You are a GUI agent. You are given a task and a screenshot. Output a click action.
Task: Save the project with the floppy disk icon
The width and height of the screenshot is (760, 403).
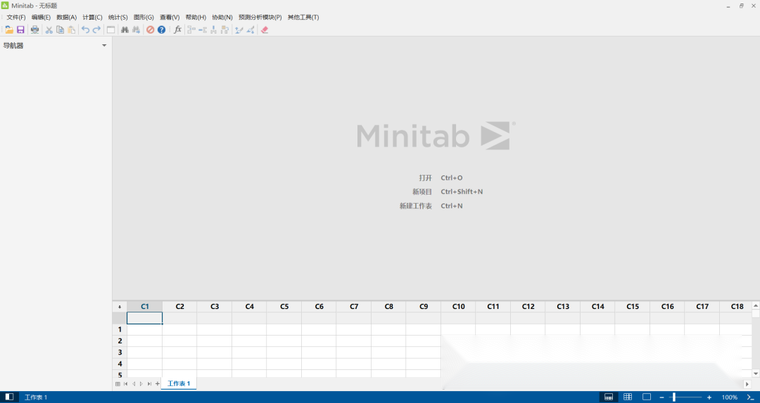point(20,30)
